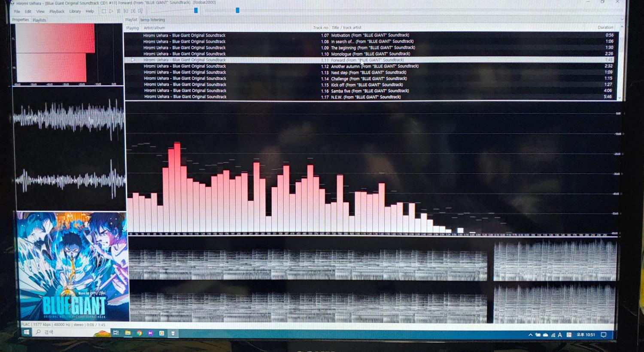The width and height of the screenshot is (644, 352).
Task: Open the notification center icon
Action: pyautogui.click(x=604, y=335)
